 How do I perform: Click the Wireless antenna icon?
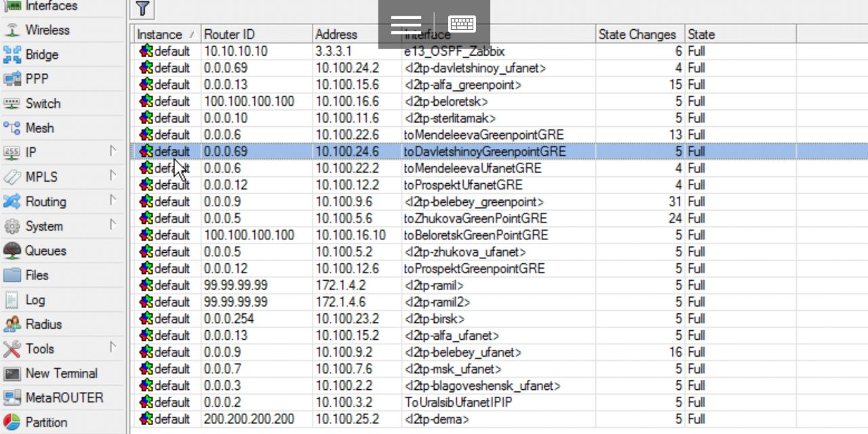pos(12,30)
